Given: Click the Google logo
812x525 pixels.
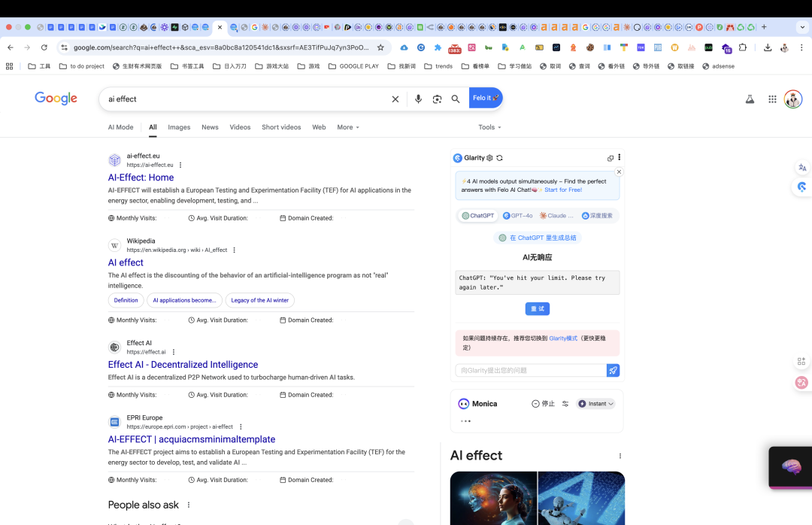Looking at the screenshot, I should [x=56, y=98].
